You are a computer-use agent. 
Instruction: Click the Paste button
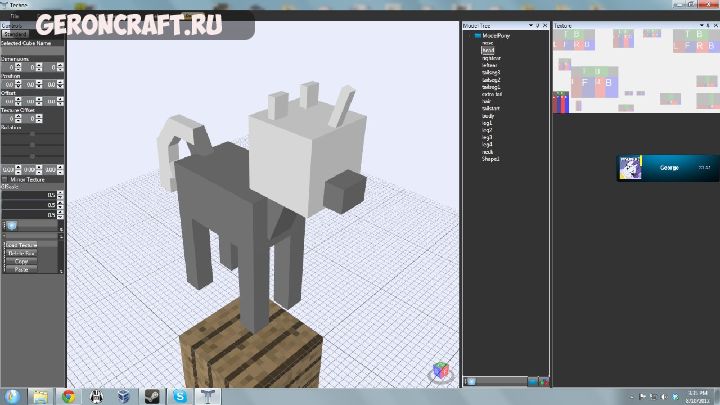tap(21, 270)
